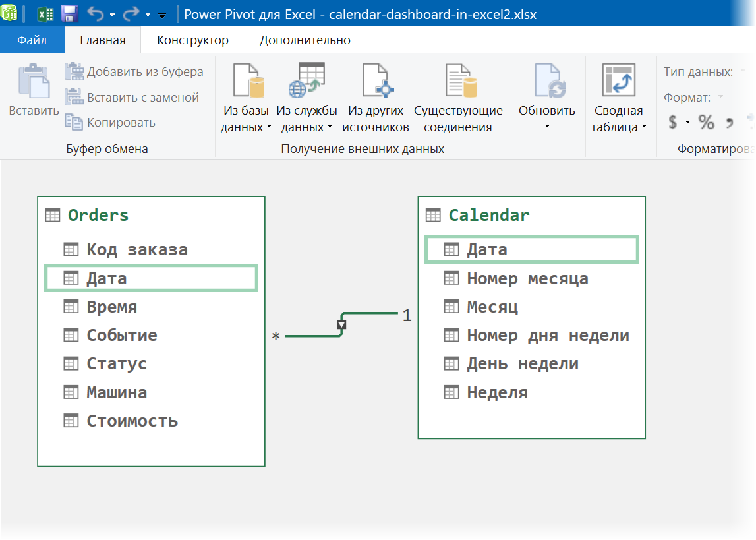Screen dimensions: 756x540
Task: Switch to the Конструктор tab
Action: click(x=192, y=40)
